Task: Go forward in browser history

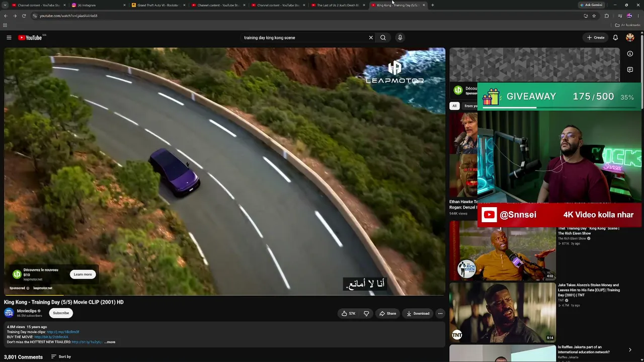Action: (x=15, y=16)
